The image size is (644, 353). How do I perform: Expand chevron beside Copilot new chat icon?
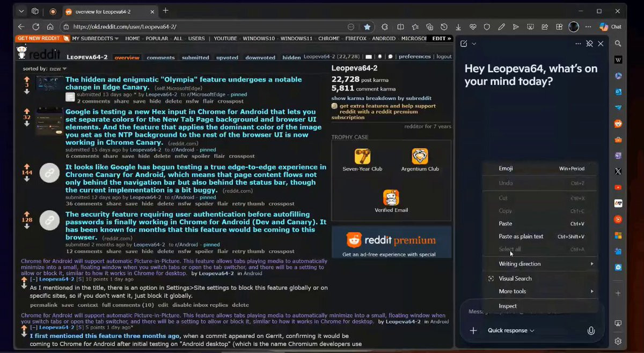tap(474, 44)
